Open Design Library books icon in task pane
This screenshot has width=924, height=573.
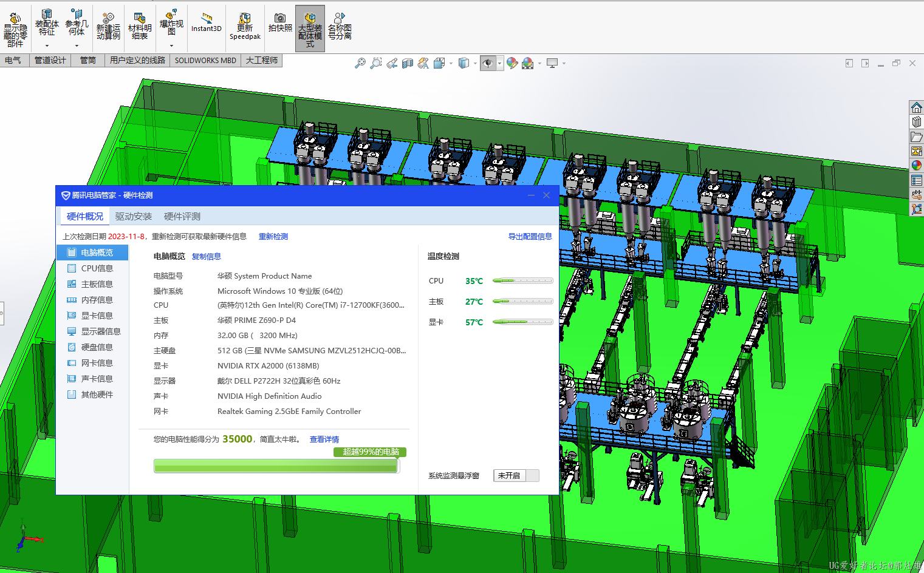916,122
